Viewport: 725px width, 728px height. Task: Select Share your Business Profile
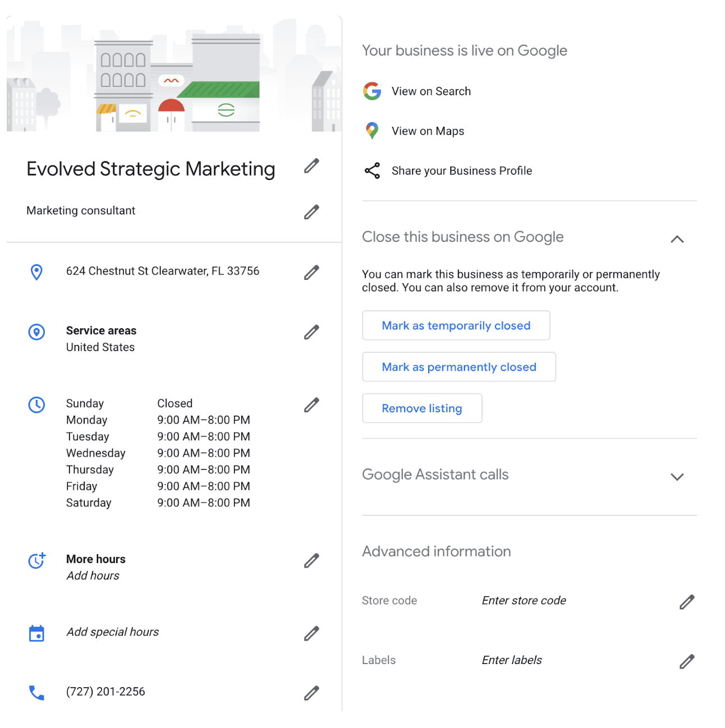point(462,171)
